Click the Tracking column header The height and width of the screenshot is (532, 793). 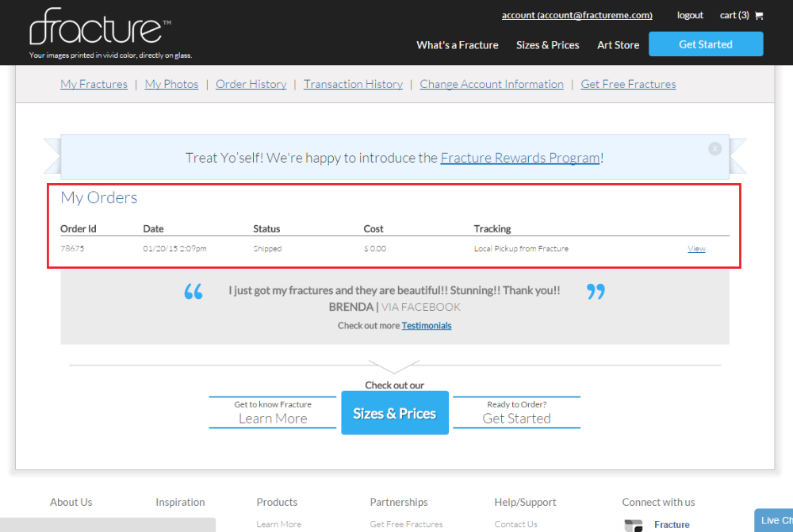492,228
